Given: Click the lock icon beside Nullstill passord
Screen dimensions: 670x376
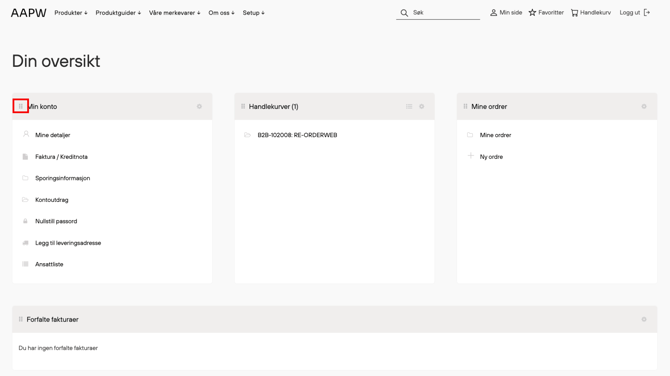Looking at the screenshot, I should coord(25,221).
